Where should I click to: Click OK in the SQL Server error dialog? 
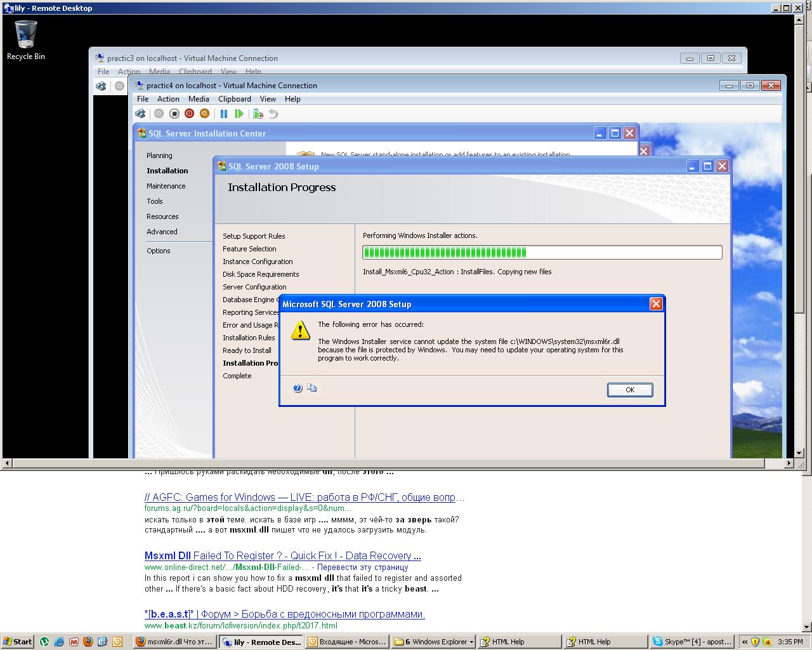630,390
